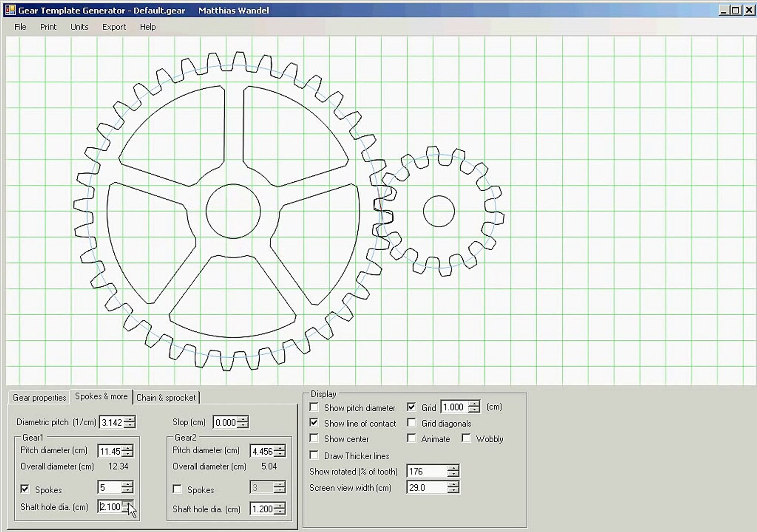Open the Help menu
Screen dimensions: 757x532
point(147,27)
